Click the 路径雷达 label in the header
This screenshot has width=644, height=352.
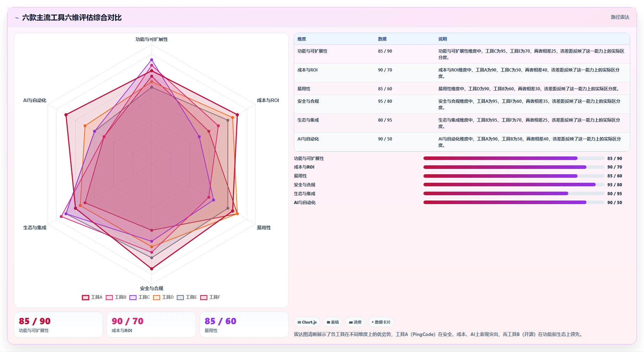pyautogui.click(x=620, y=17)
